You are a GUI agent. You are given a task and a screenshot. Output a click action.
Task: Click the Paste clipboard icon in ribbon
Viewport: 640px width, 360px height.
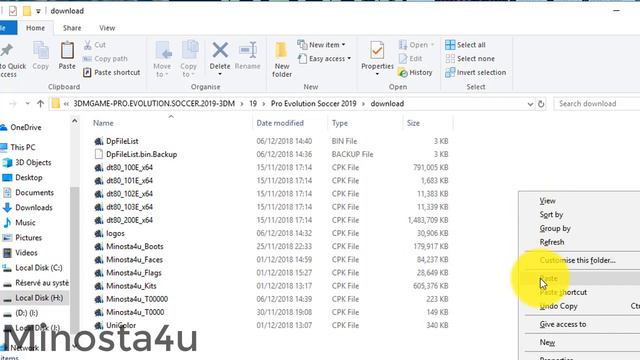(67, 51)
